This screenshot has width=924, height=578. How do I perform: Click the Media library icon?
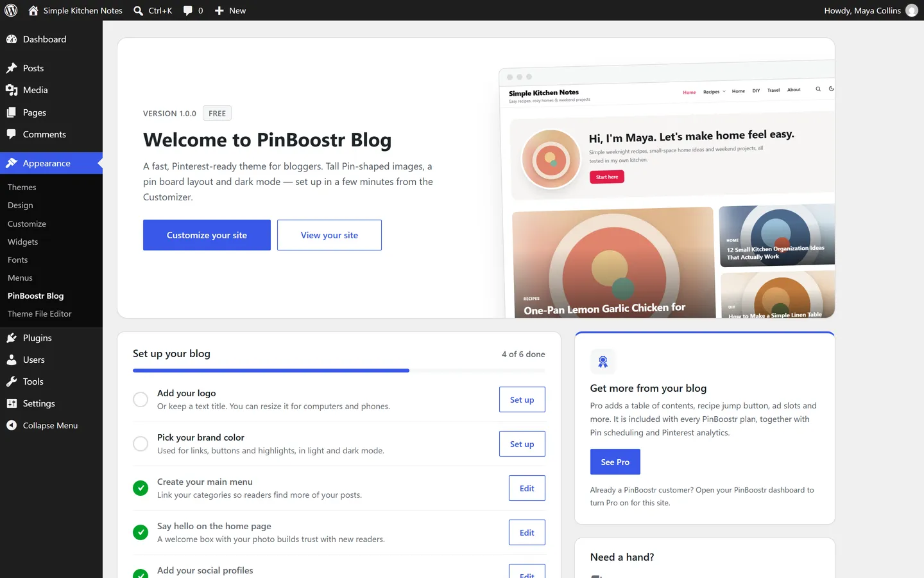[x=12, y=90]
